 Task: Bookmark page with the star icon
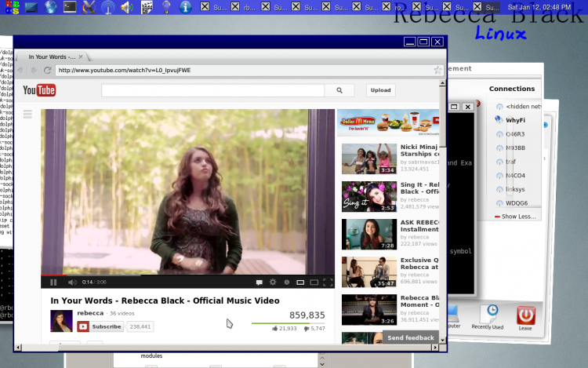coord(437,70)
